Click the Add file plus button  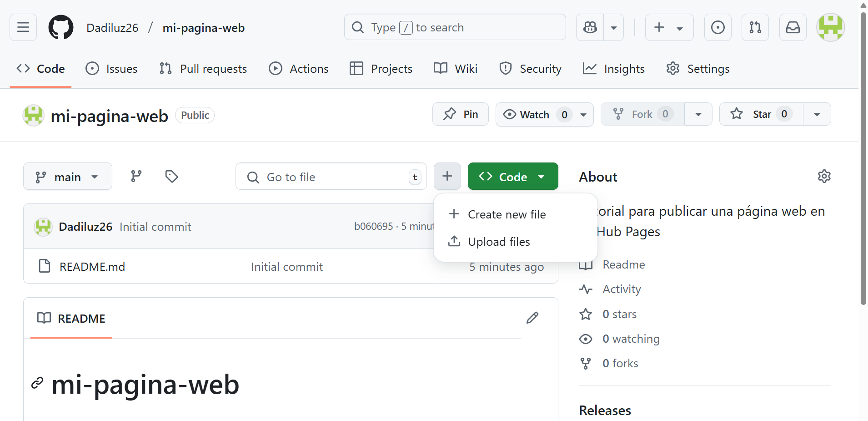(447, 176)
